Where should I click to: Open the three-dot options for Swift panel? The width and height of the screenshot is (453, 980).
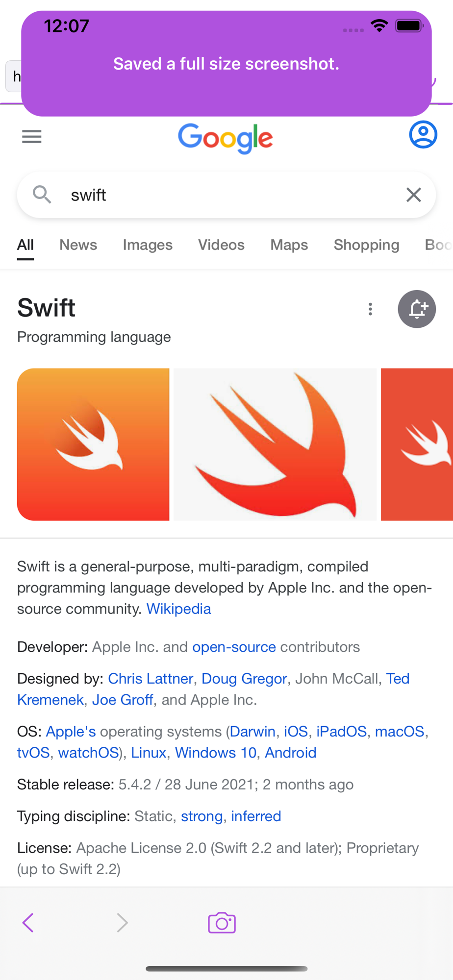click(370, 309)
